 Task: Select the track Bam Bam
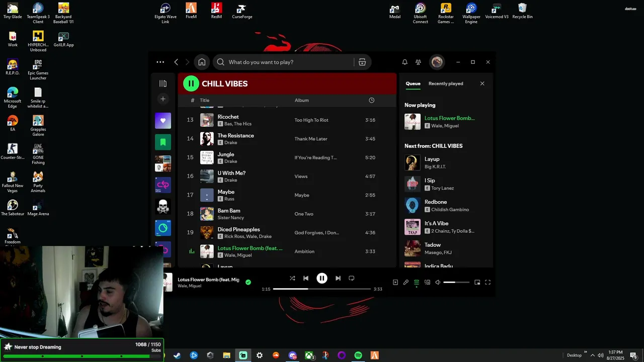229,211
